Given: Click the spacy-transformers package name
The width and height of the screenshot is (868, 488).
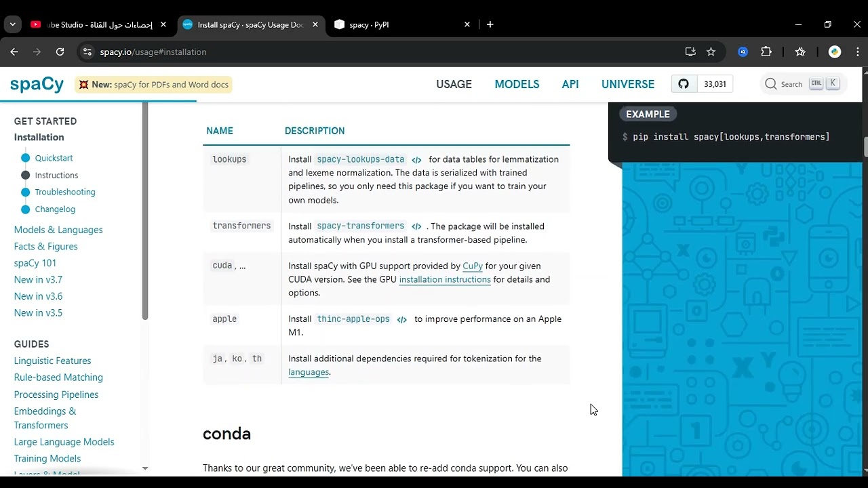Looking at the screenshot, I should point(361,226).
